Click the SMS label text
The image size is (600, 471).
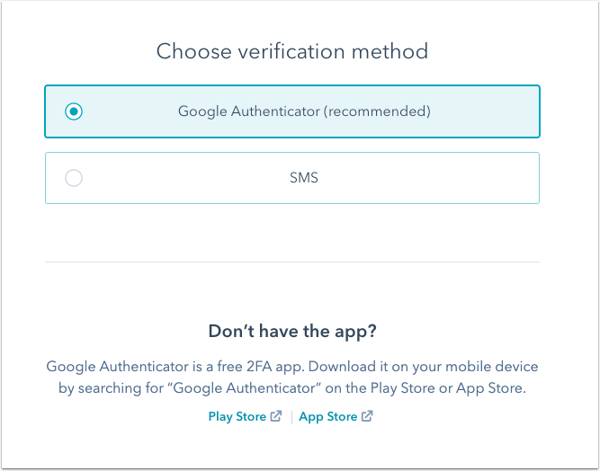click(x=304, y=178)
